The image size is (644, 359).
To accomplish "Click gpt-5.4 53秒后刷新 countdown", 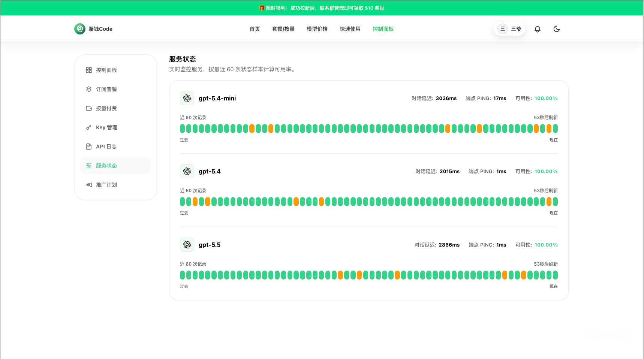I will click(x=546, y=190).
